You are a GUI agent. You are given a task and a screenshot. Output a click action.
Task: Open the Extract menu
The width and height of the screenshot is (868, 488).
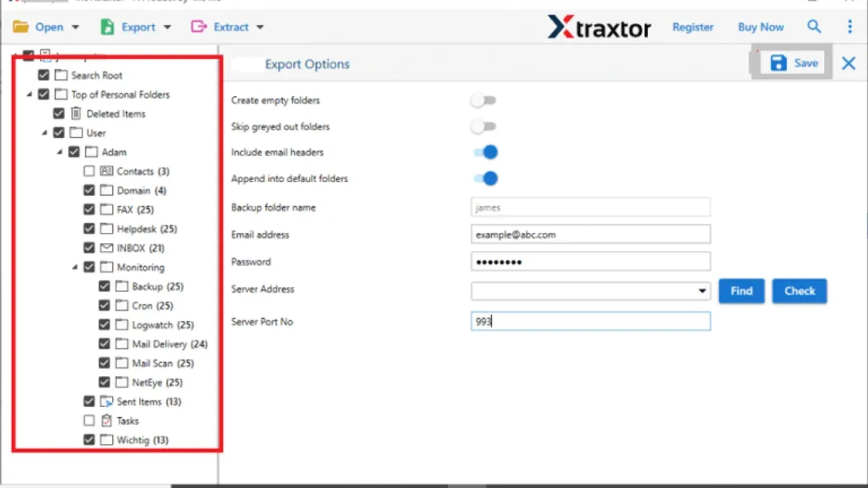click(231, 27)
